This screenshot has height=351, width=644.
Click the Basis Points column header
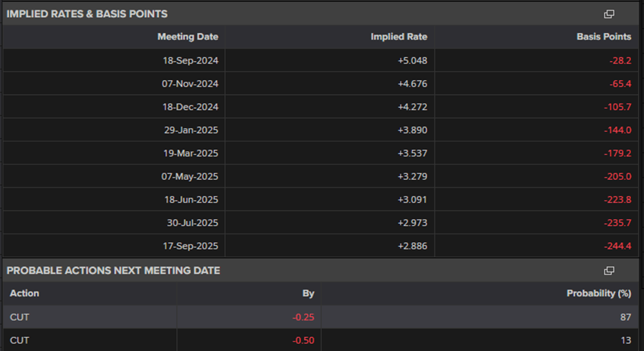click(604, 37)
